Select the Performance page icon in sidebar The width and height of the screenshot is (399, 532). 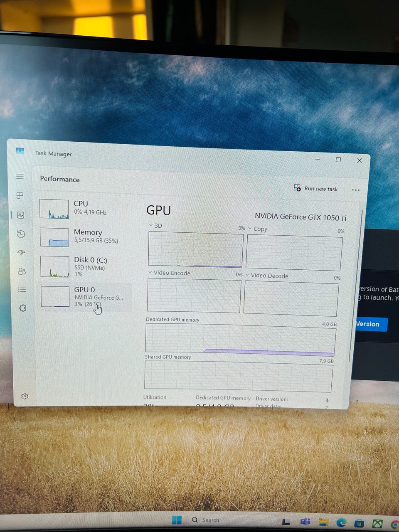click(21, 215)
